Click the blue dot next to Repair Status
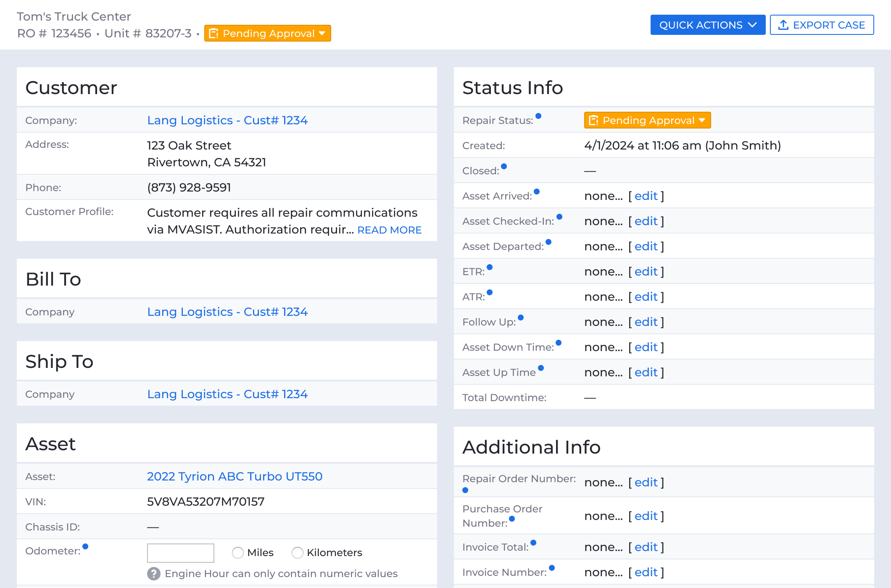 pyautogui.click(x=538, y=116)
